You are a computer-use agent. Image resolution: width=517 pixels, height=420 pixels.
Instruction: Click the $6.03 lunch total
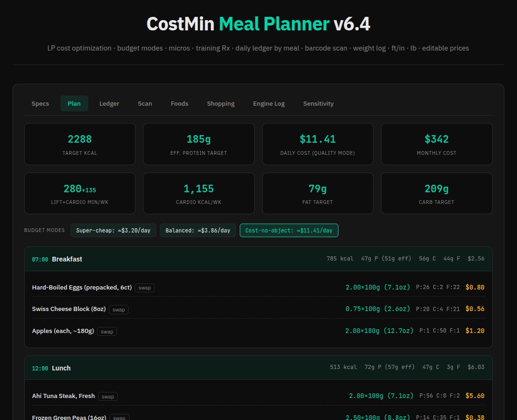[x=476, y=367]
